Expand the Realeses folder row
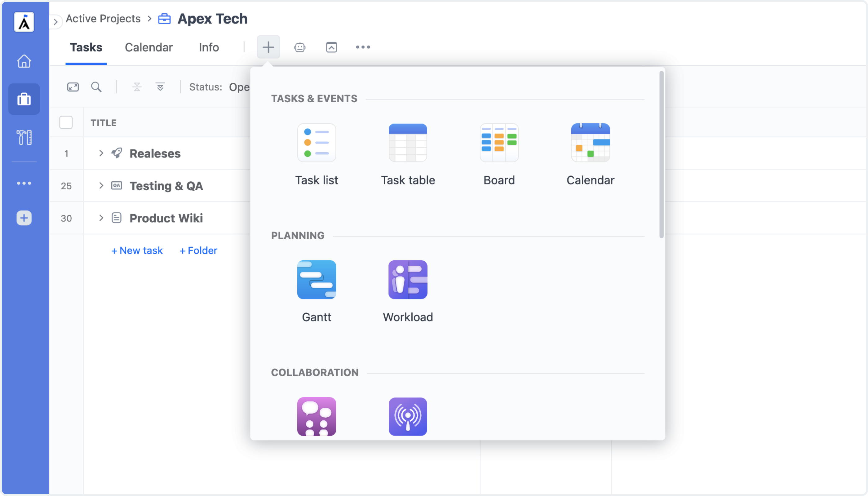 tap(101, 153)
